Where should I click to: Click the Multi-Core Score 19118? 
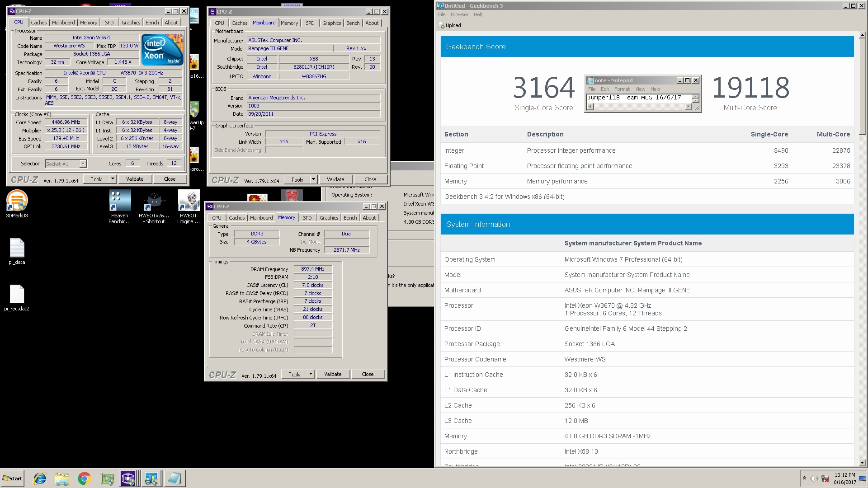[x=750, y=88]
